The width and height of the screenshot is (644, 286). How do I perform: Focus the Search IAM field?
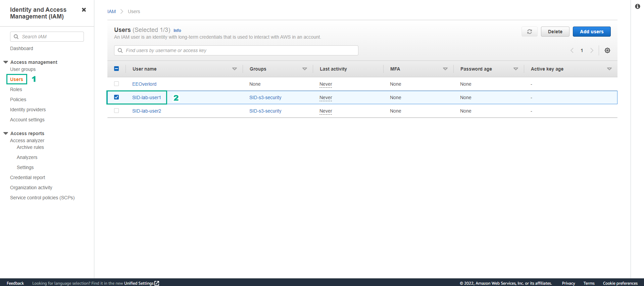(x=47, y=37)
